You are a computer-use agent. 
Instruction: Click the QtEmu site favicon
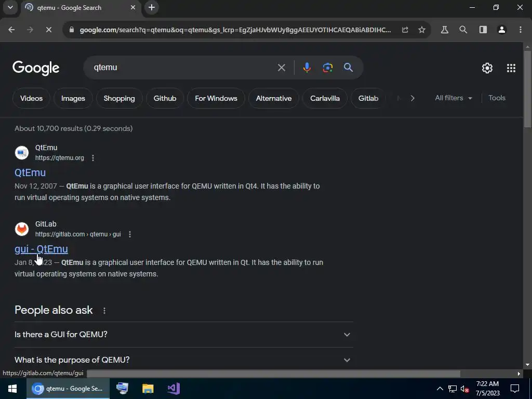(22, 153)
